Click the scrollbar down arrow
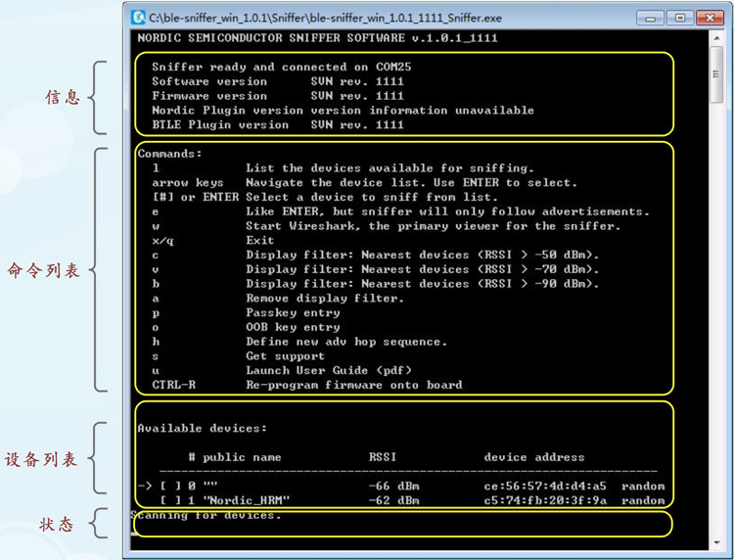Image resolution: width=734 pixels, height=560 pixels. click(716, 542)
